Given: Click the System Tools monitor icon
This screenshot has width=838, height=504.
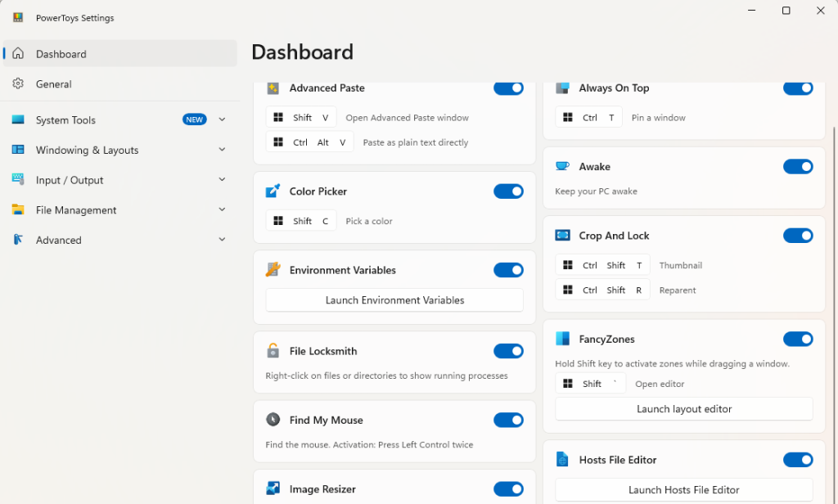Looking at the screenshot, I should pos(18,119).
